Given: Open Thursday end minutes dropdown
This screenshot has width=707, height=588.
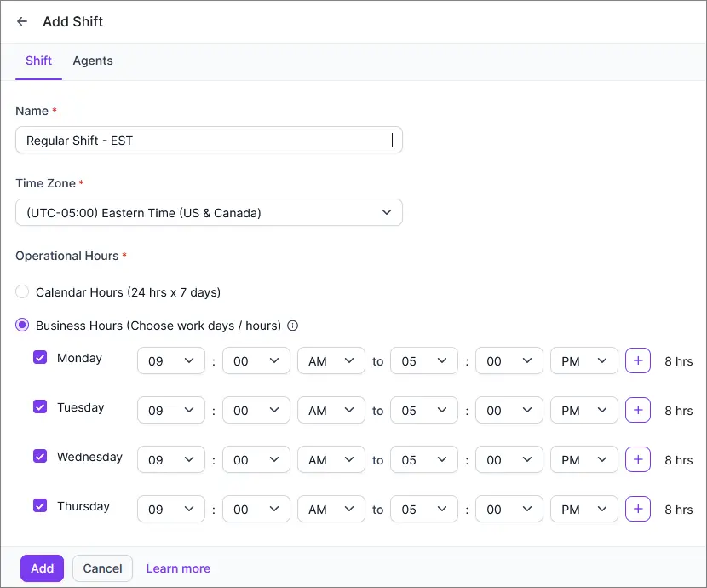Looking at the screenshot, I should click(509, 509).
